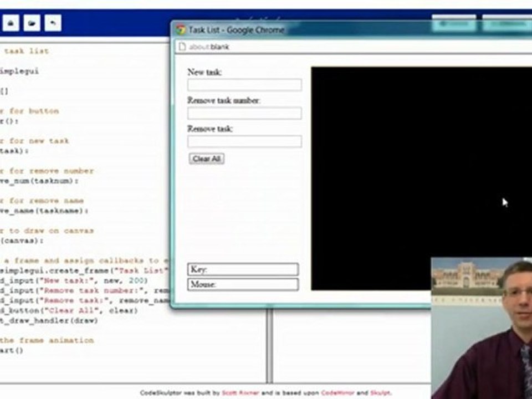The image size is (532, 399).
Task: Click the "New task:" label in the Task List window
Action: (x=204, y=72)
